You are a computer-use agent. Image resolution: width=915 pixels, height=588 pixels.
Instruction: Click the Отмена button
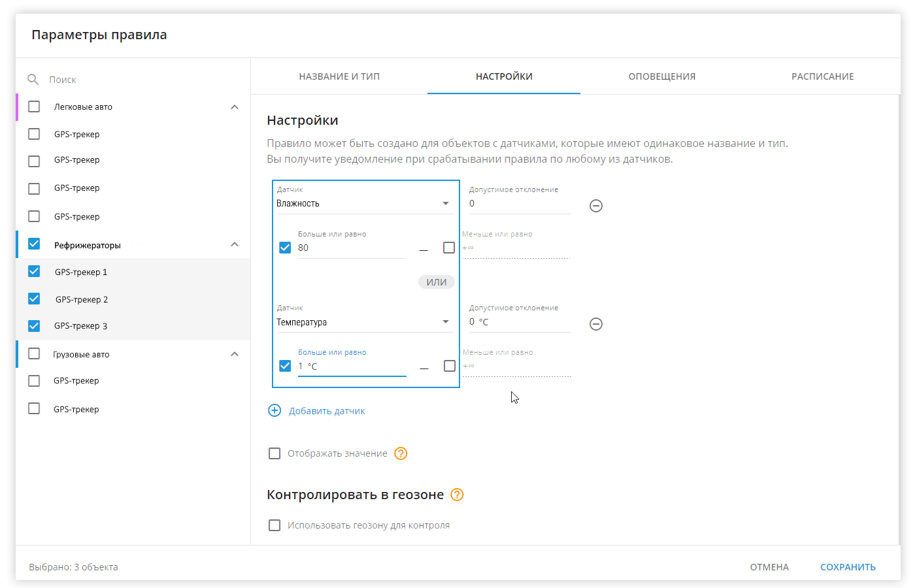tap(769, 567)
